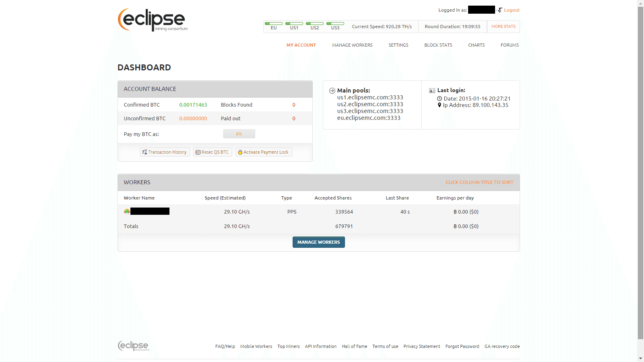Click the location pin icon by Ip Address
Viewport: 644px width, 362px height.
click(x=440, y=105)
